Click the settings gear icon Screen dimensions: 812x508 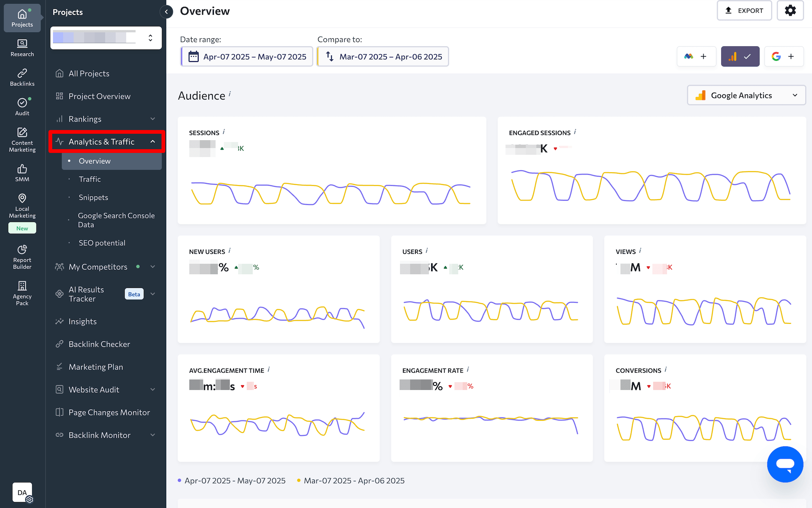click(x=790, y=11)
